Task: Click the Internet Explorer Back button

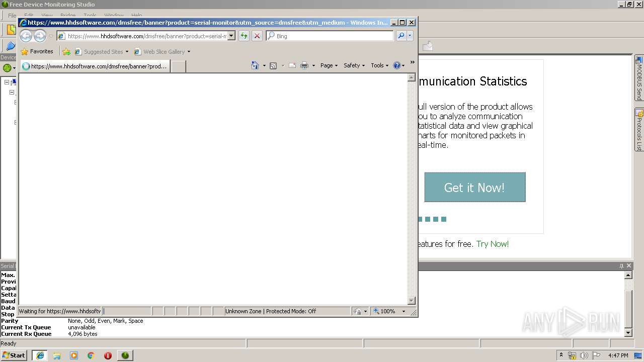Action: (x=26, y=36)
